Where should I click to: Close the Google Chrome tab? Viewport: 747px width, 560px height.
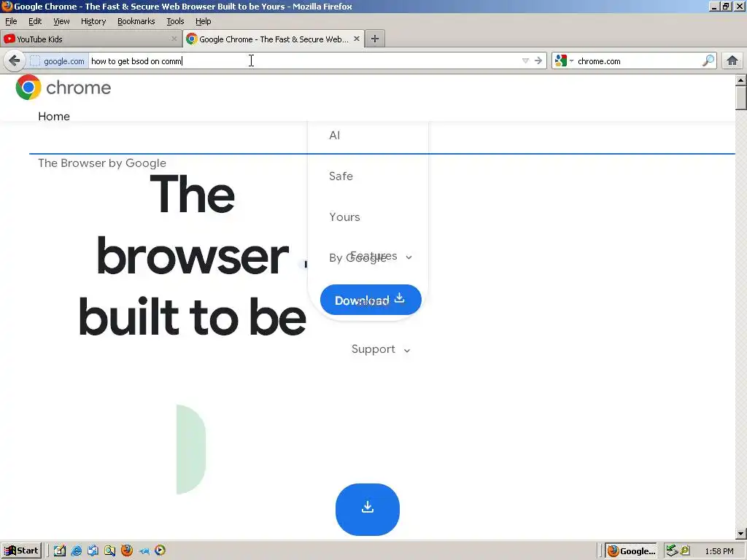[356, 39]
